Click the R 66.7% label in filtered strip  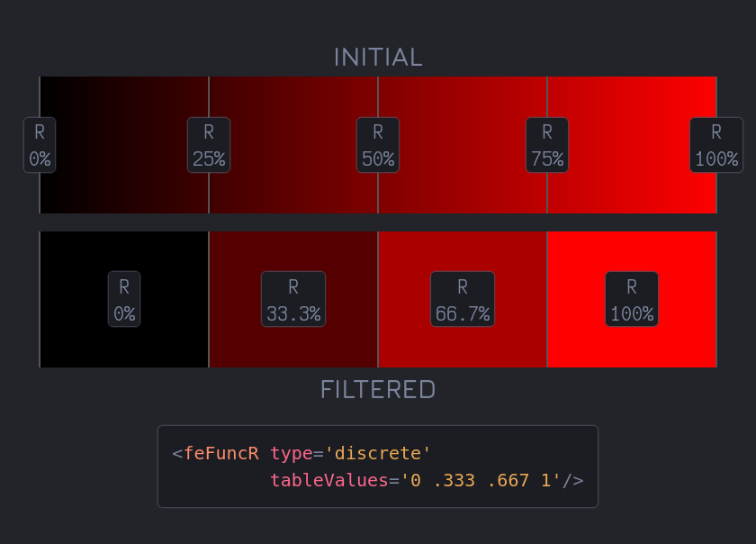[462, 299]
